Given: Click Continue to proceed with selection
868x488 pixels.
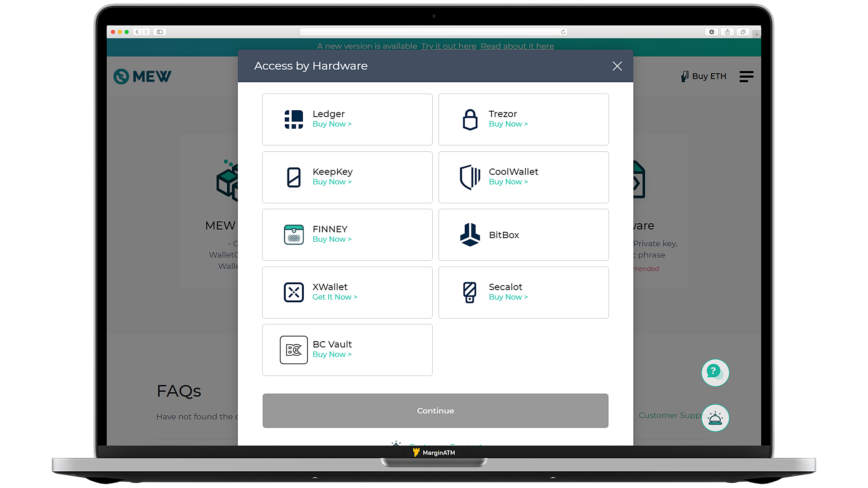Looking at the screenshot, I should [x=436, y=411].
